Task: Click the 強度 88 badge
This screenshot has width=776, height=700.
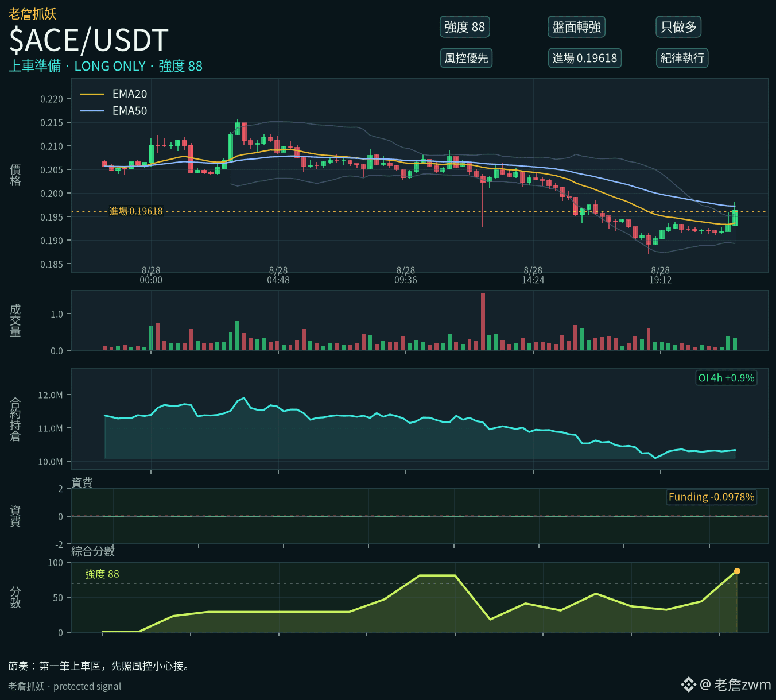Action: [465, 27]
